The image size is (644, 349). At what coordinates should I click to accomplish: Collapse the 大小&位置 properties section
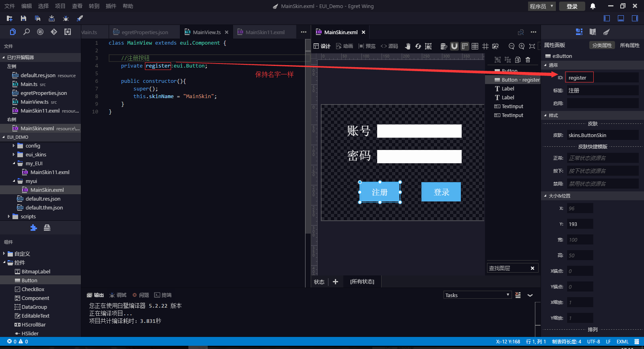pyautogui.click(x=545, y=196)
